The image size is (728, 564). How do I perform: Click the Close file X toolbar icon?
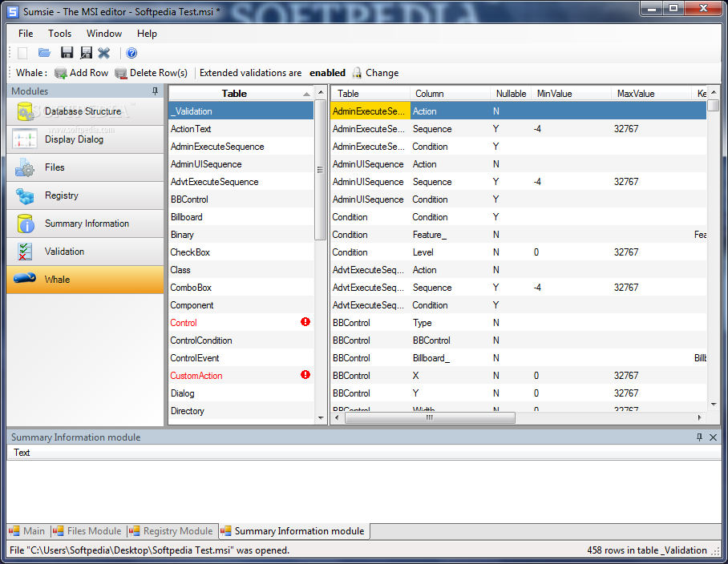tap(104, 53)
